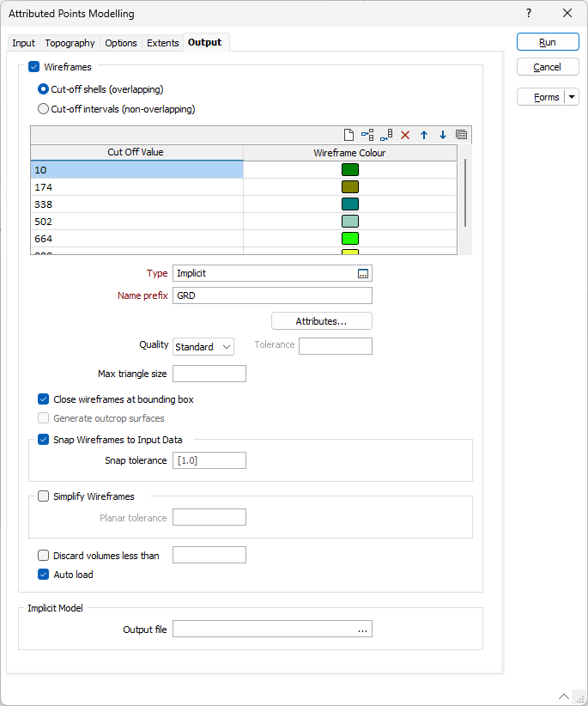
Task: Open the grid list options icon
Action: click(462, 135)
